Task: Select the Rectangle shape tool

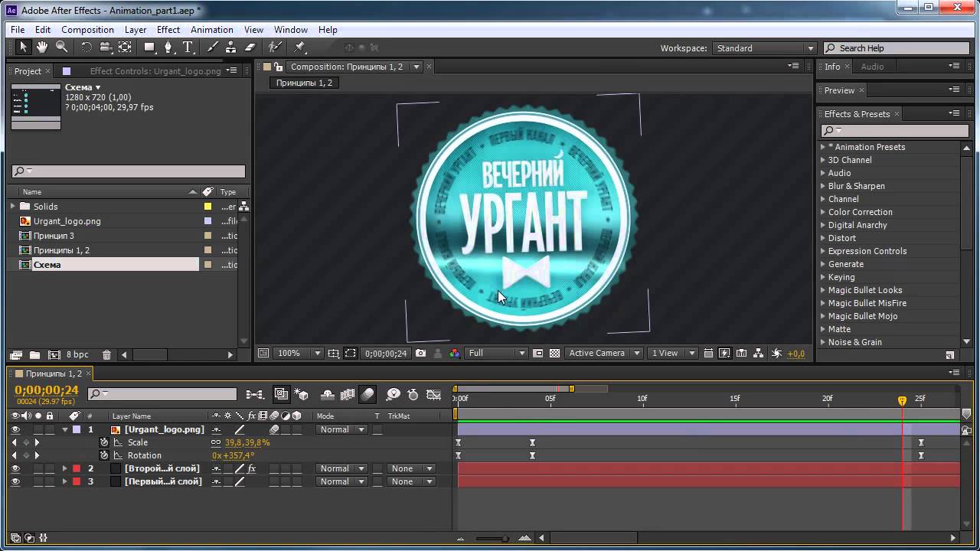Action: coord(150,47)
